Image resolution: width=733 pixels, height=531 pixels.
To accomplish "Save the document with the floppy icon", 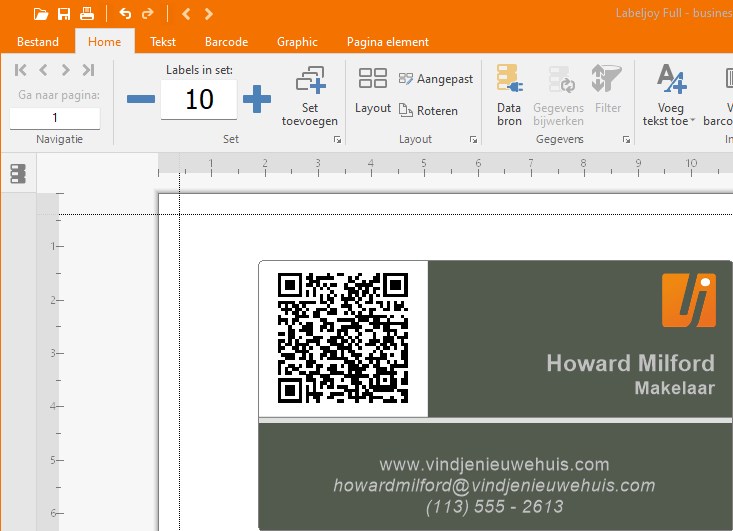I will point(64,14).
